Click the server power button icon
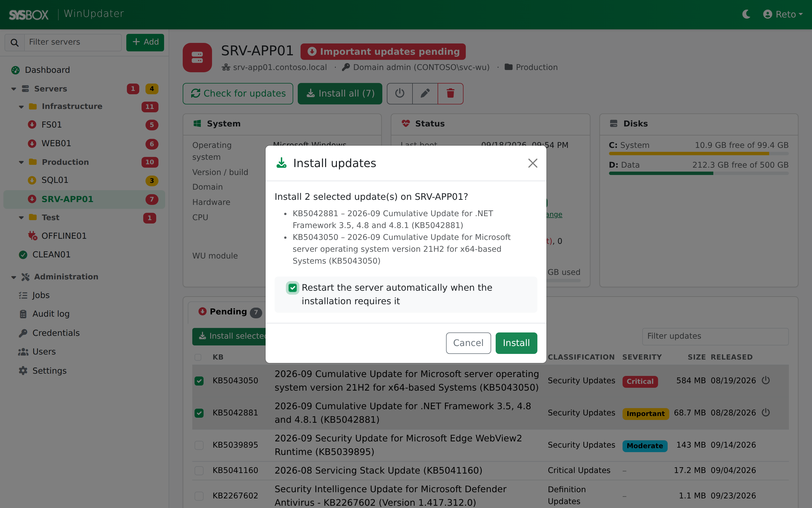This screenshot has height=508, width=812. coord(400,93)
